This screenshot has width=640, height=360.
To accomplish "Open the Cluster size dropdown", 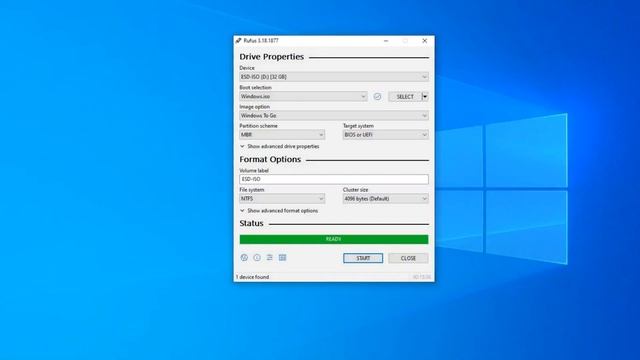I will point(386,199).
